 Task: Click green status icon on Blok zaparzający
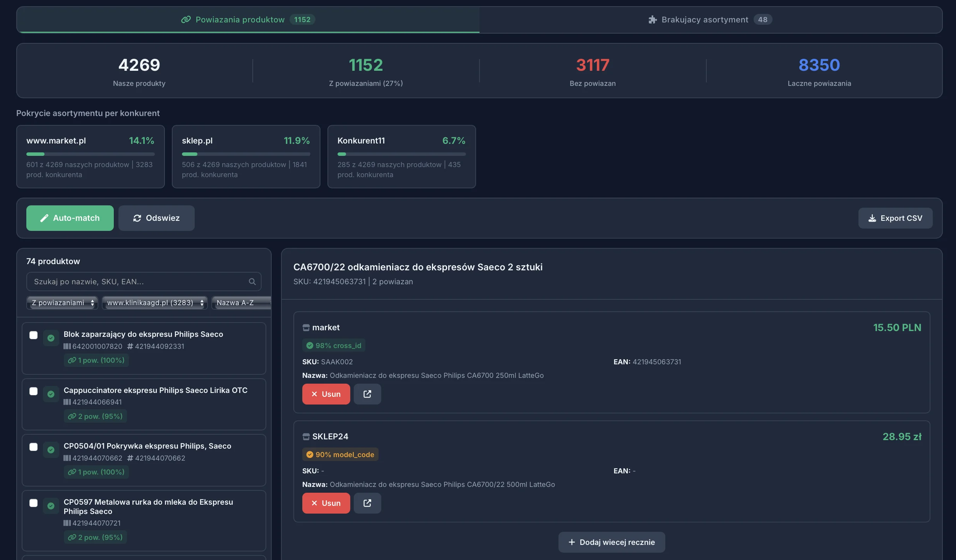point(51,338)
